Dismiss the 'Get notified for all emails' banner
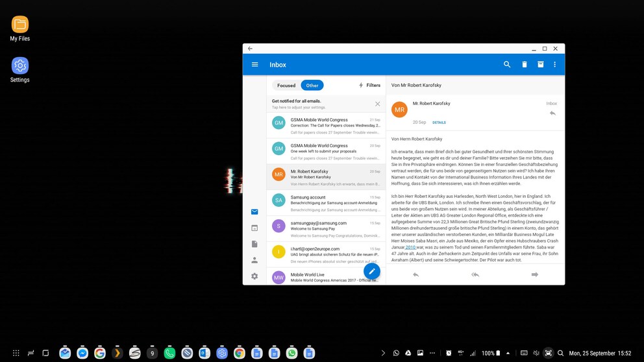The width and height of the screenshot is (644, 362). point(377,104)
